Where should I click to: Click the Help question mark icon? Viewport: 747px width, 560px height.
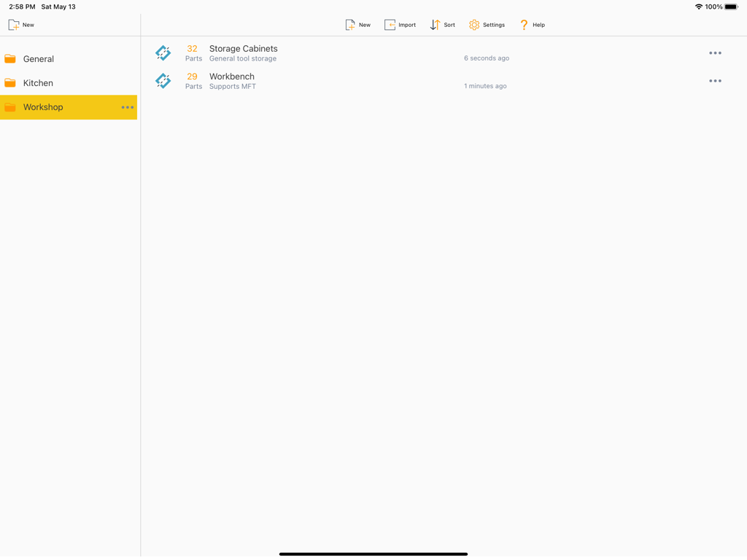523,24
